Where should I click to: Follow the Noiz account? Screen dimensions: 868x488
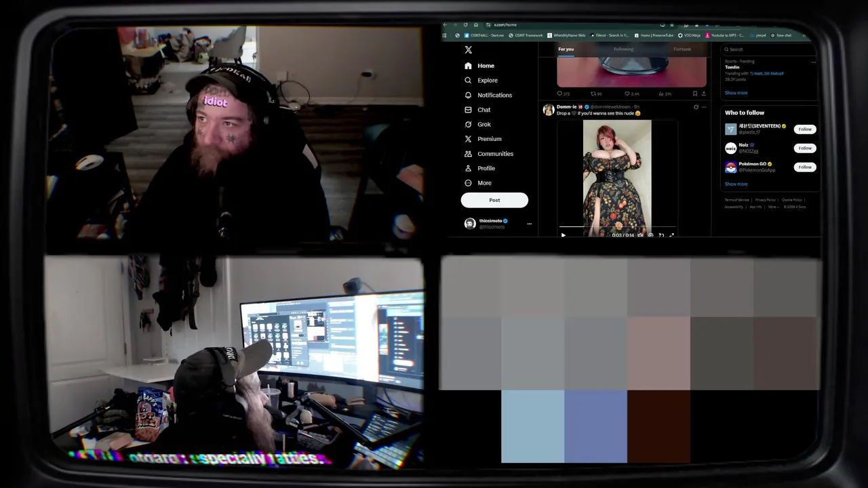coord(805,148)
